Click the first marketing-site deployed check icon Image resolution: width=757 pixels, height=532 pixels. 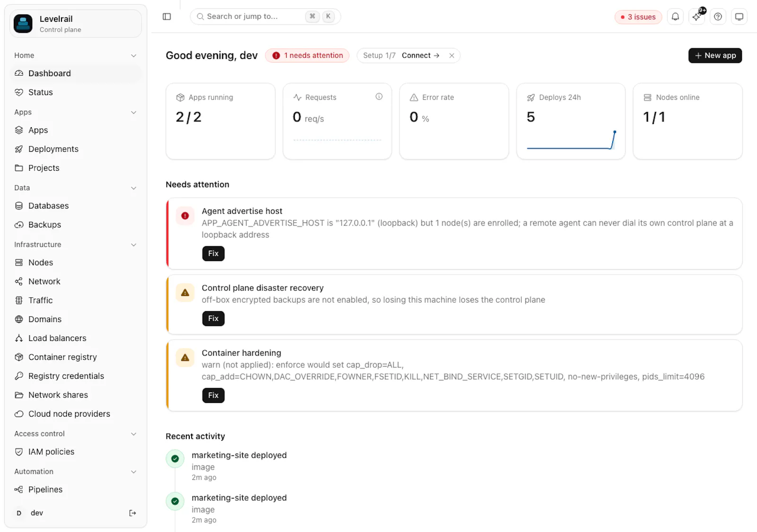[x=175, y=459]
